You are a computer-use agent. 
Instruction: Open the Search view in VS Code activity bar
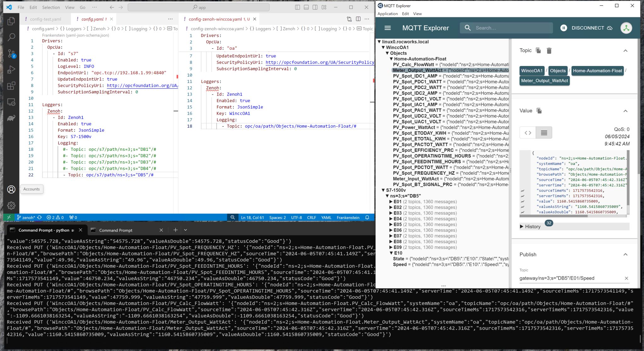tap(11, 37)
